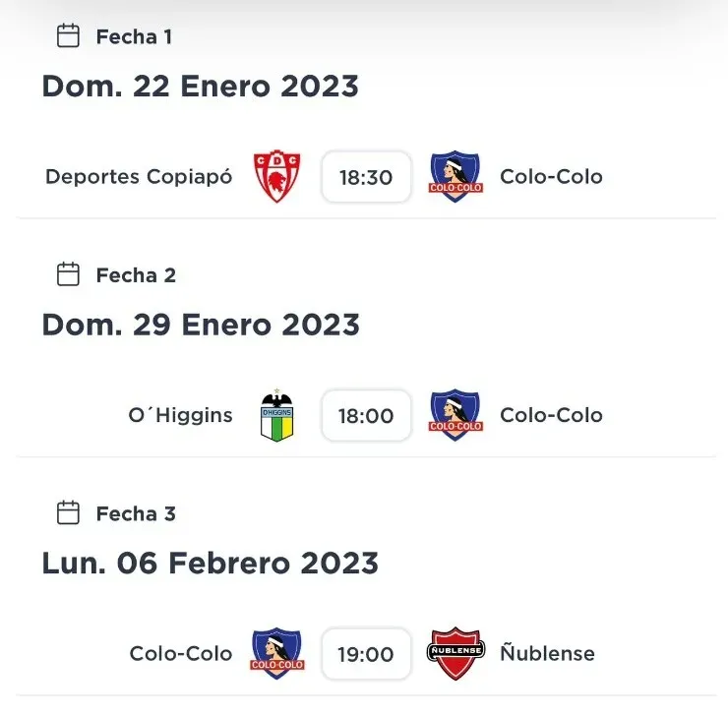Image resolution: width=728 pixels, height=715 pixels.
Task: Select the Deportes Copiapó club crest
Action: pyautogui.click(x=277, y=177)
